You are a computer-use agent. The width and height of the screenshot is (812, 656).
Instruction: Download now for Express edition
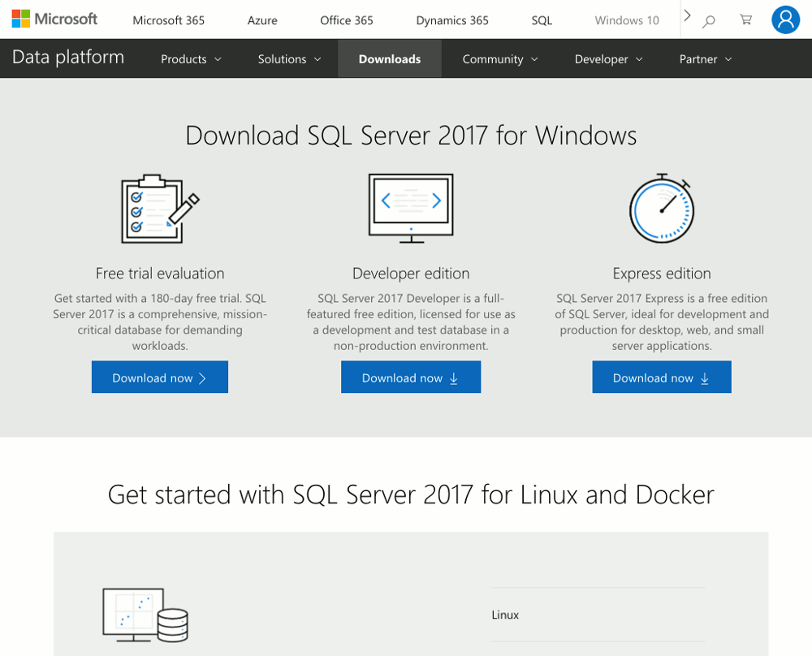click(x=662, y=377)
